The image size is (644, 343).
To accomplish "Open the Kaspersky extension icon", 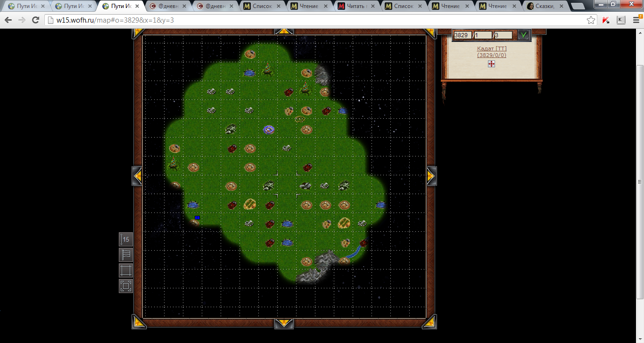I will tap(606, 20).
